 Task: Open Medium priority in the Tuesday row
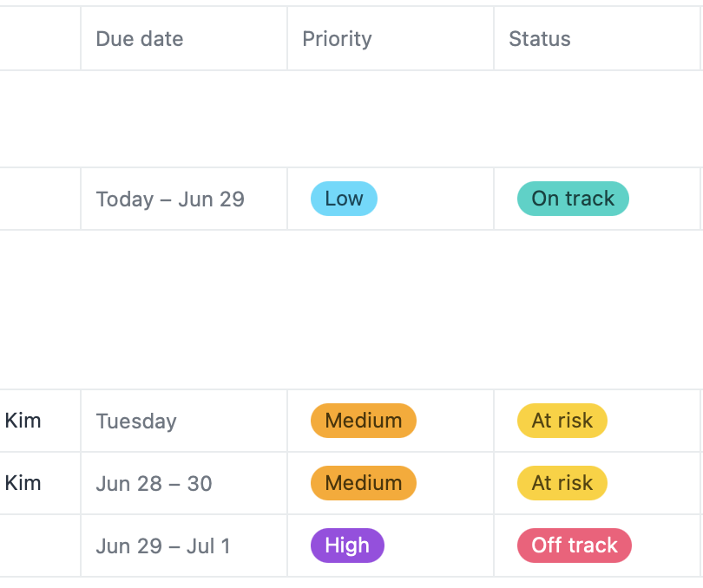363,421
